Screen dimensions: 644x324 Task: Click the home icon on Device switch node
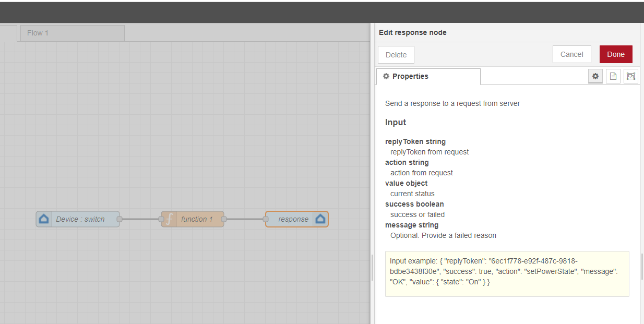(44, 219)
